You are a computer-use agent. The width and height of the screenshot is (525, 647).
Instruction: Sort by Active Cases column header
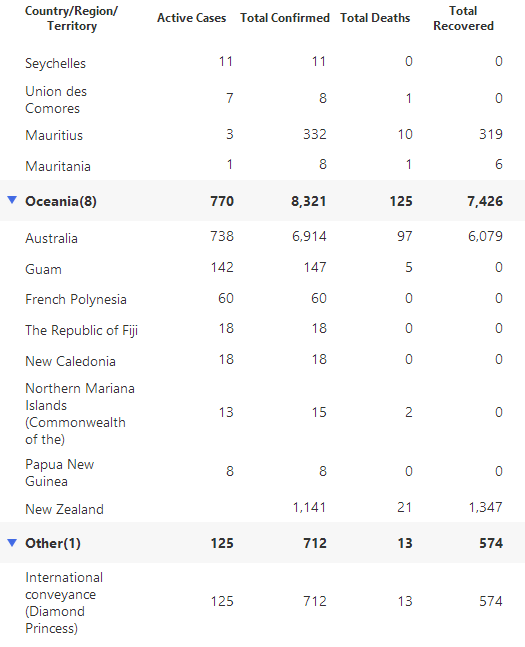tap(192, 18)
